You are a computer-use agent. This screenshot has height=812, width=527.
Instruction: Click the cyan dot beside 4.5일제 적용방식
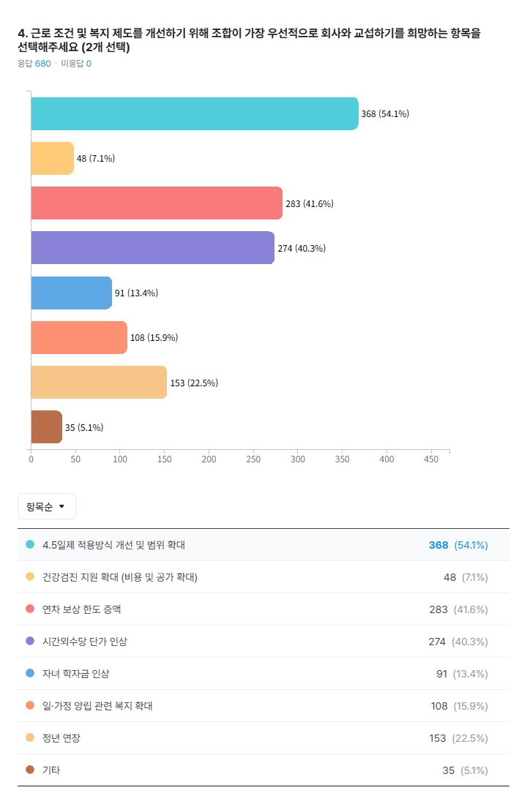[x=30, y=545]
